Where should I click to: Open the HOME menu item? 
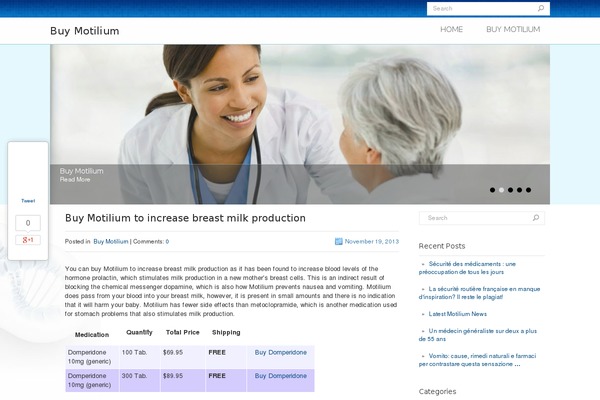pyautogui.click(x=452, y=29)
